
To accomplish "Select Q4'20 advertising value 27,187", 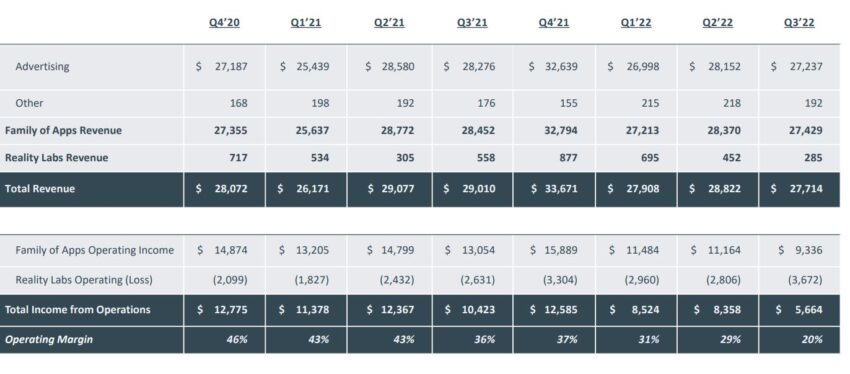I will click(x=222, y=67).
